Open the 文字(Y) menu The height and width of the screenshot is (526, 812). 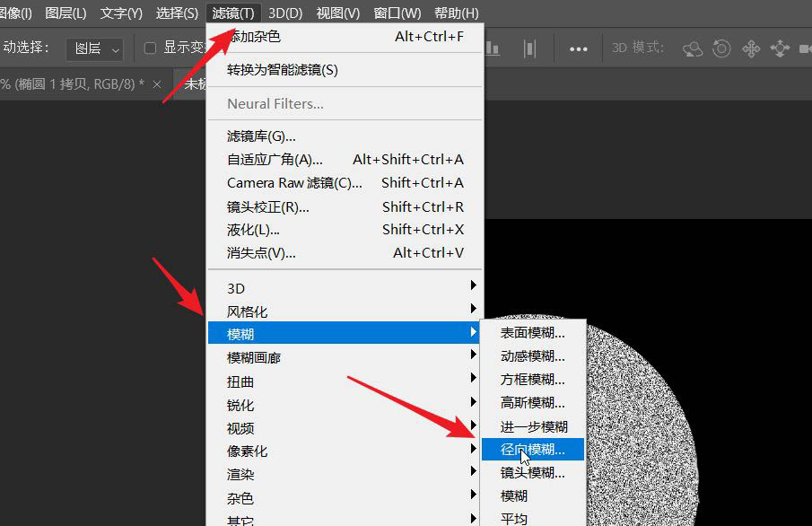[x=121, y=13]
